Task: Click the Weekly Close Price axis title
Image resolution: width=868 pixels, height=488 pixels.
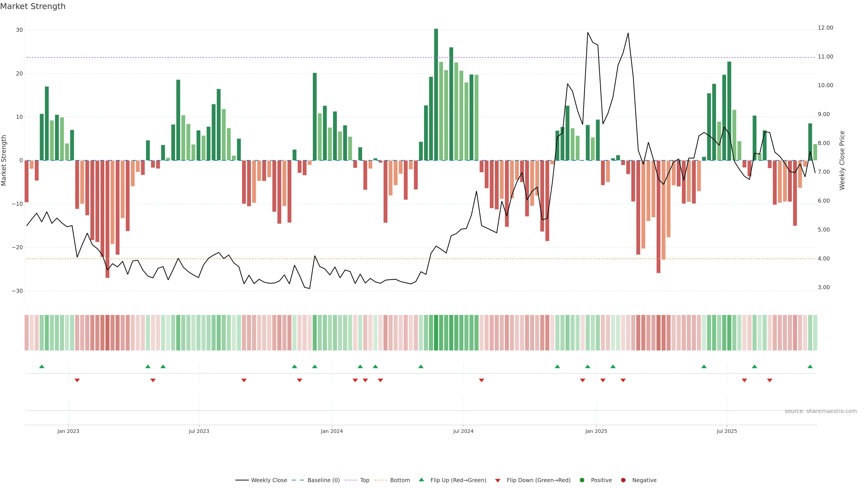Action: (842, 160)
